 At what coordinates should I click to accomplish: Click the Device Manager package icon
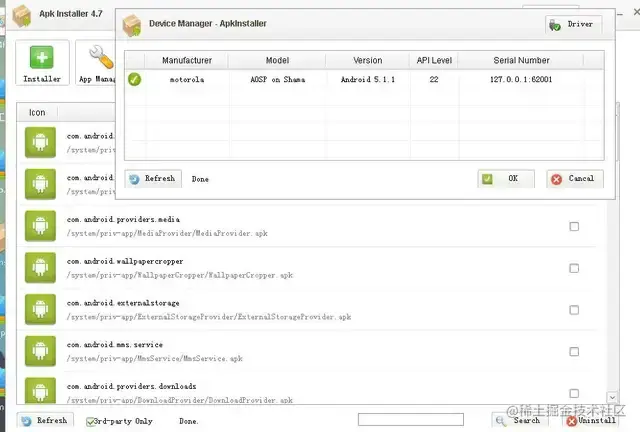[132, 25]
